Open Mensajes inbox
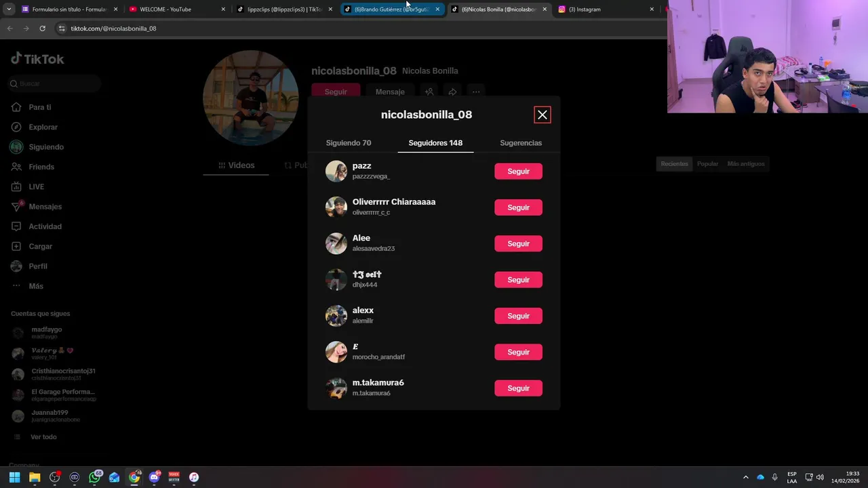 [45, 207]
